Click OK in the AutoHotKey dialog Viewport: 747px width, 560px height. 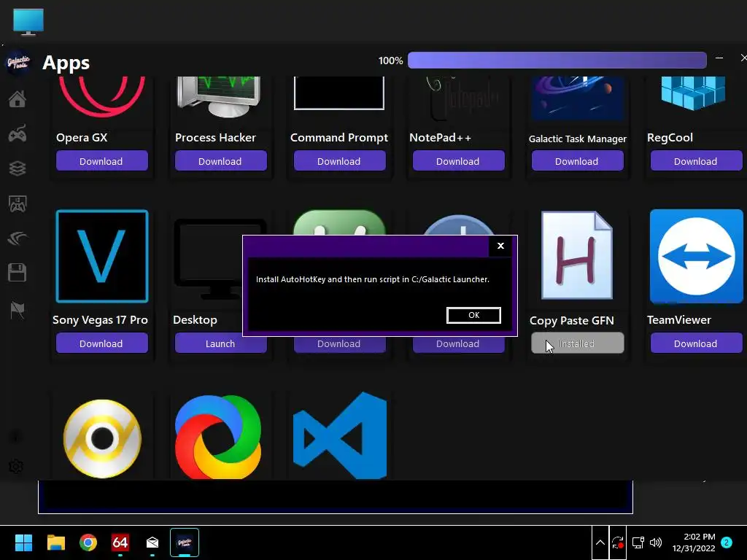[473, 315]
